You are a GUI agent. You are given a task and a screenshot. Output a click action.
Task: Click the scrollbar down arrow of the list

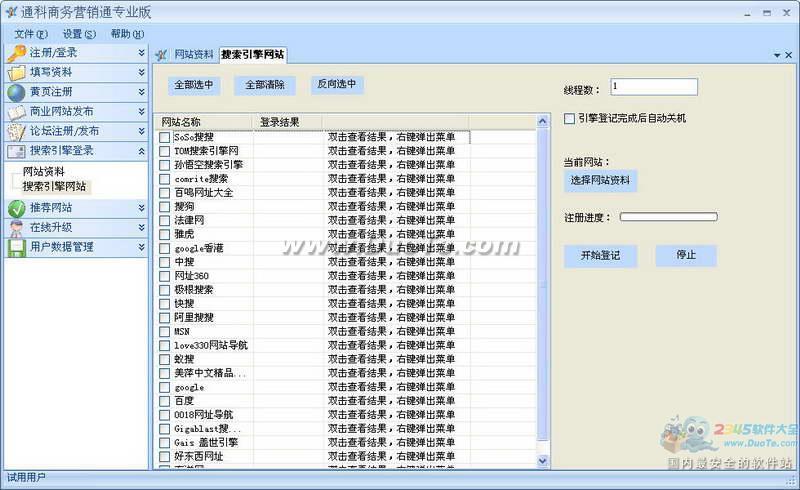pos(542,461)
